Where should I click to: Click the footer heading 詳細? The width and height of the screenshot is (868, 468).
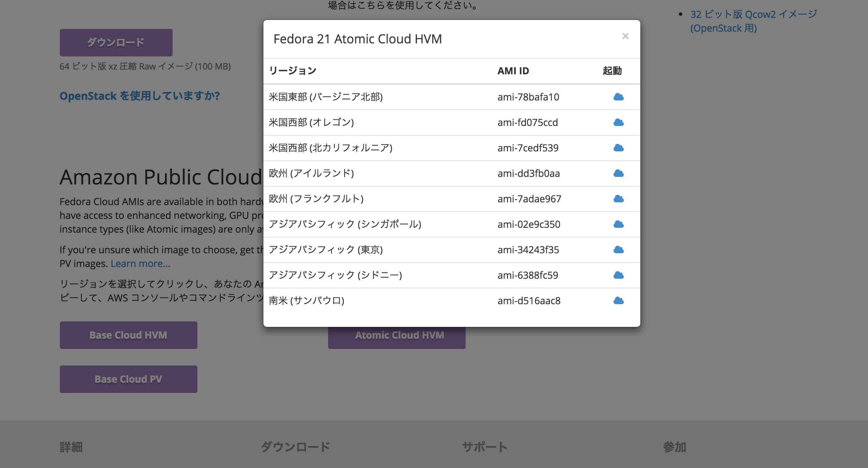[71, 447]
